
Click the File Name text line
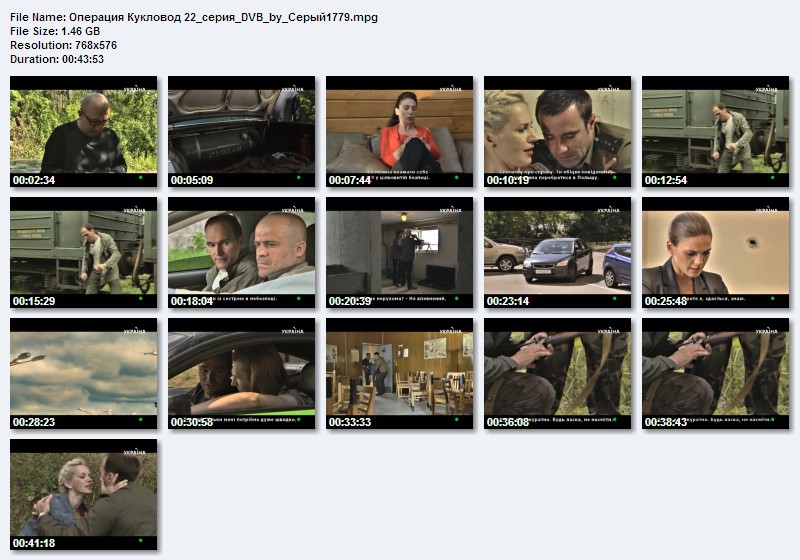click(193, 18)
